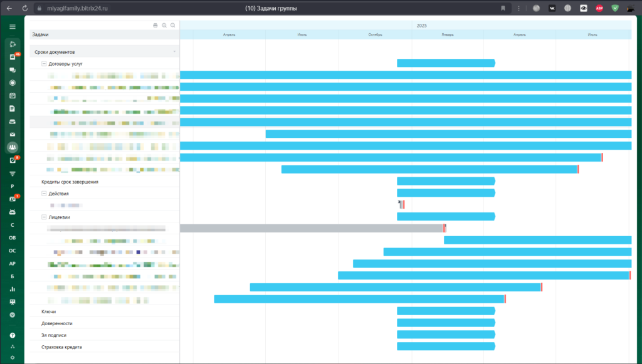The width and height of the screenshot is (642, 364).
Task: Open settings gear at sidebar bottom
Action: [x=13, y=356]
